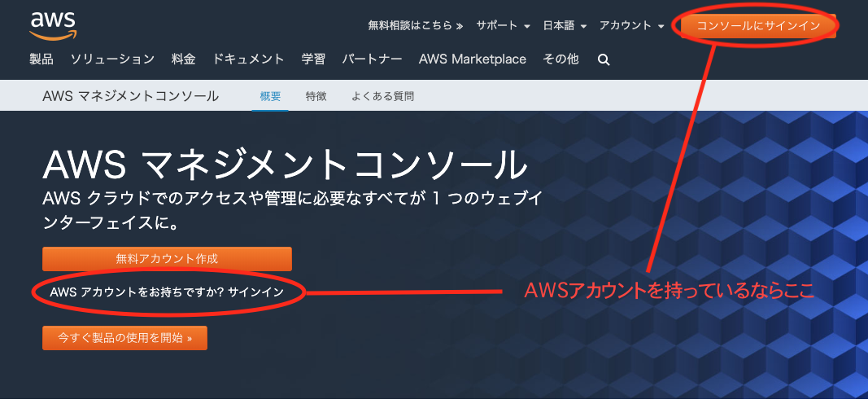Click the large AWS マネジメントコンソール heading
868x417 pixels.
tap(285, 165)
